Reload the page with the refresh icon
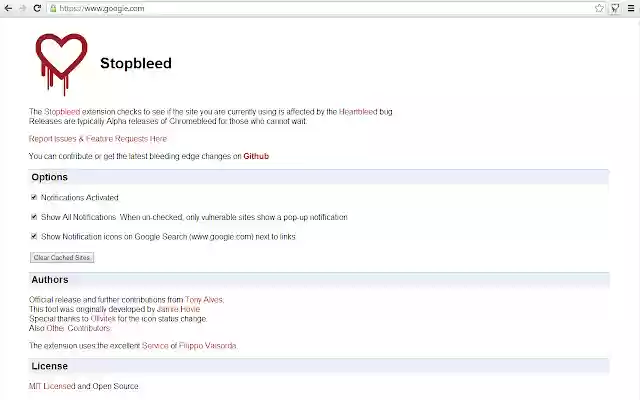640x400 pixels. (x=37, y=8)
